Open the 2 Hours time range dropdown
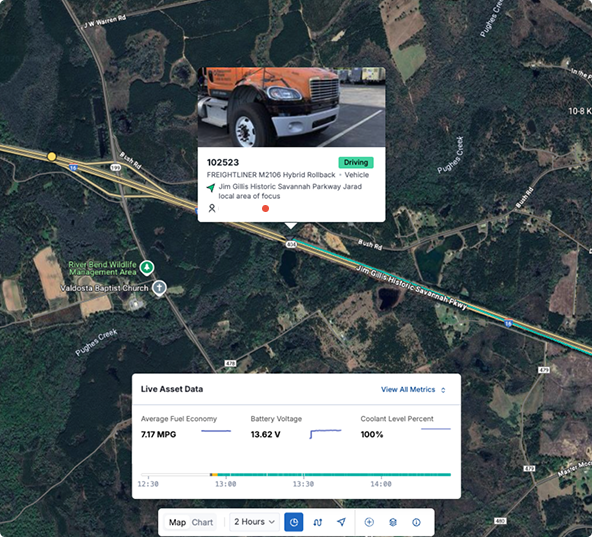The height and width of the screenshot is (537, 592). coord(254,522)
